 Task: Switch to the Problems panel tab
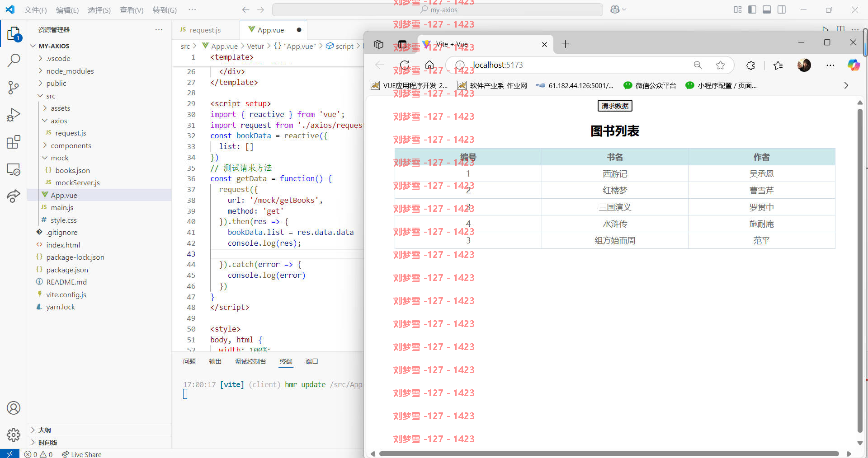pos(189,361)
